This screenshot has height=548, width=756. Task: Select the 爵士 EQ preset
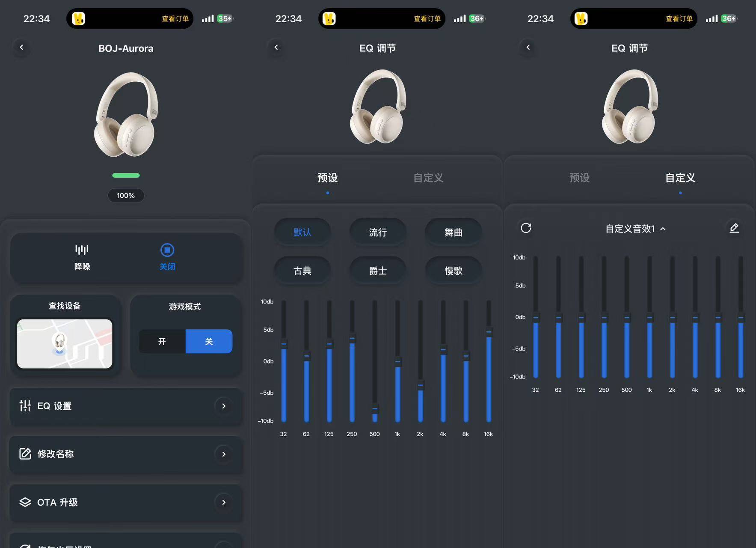click(378, 271)
